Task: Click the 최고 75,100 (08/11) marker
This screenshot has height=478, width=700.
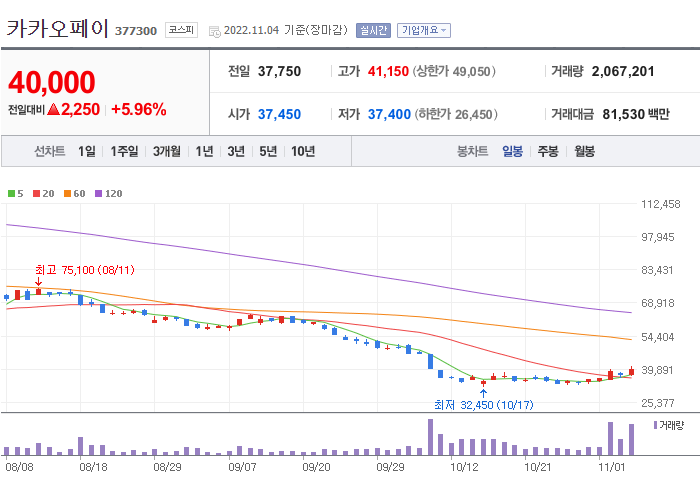Action: pyautogui.click(x=84, y=270)
